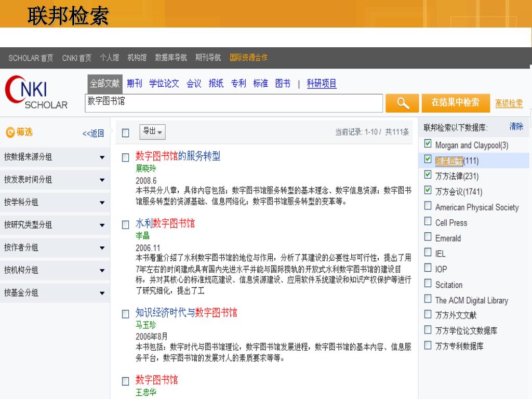Open the 水利数字图书馆 result title
The width and height of the screenshot is (532, 399).
tap(165, 223)
